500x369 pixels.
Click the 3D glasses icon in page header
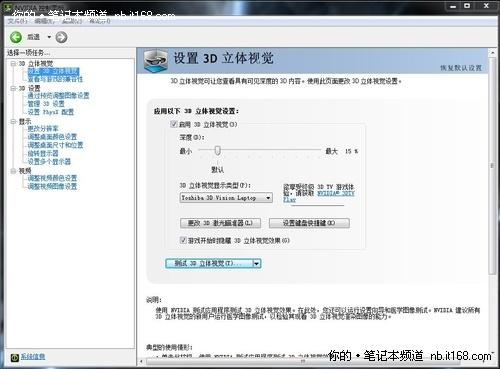coord(155,60)
